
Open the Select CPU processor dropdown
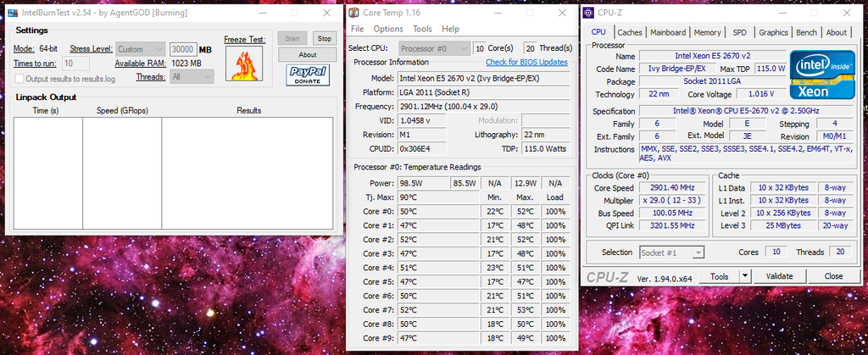click(x=435, y=48)
